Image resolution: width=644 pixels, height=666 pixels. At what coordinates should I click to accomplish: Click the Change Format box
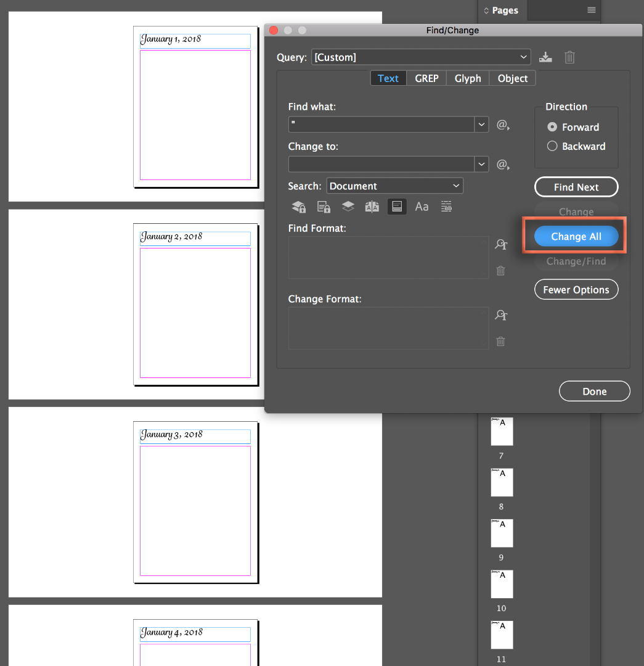(388, 328)
